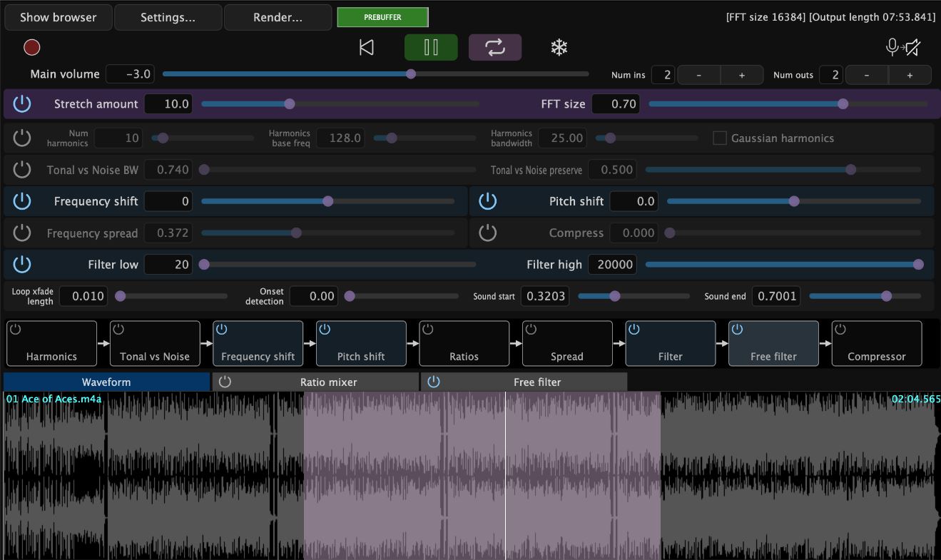This screenshot has height=560, width=941.
Task: Enable Spread module in chain
Action: click(531, 330)
